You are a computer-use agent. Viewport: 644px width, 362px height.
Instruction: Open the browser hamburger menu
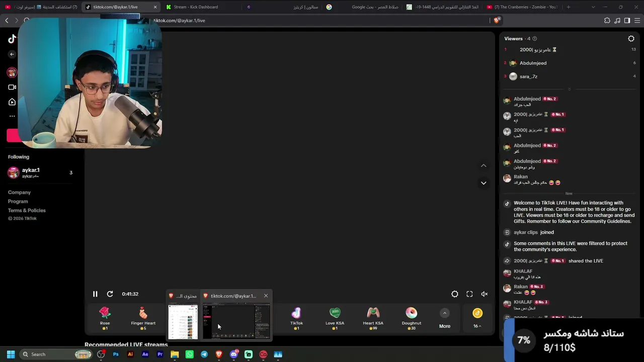point(637,21)
